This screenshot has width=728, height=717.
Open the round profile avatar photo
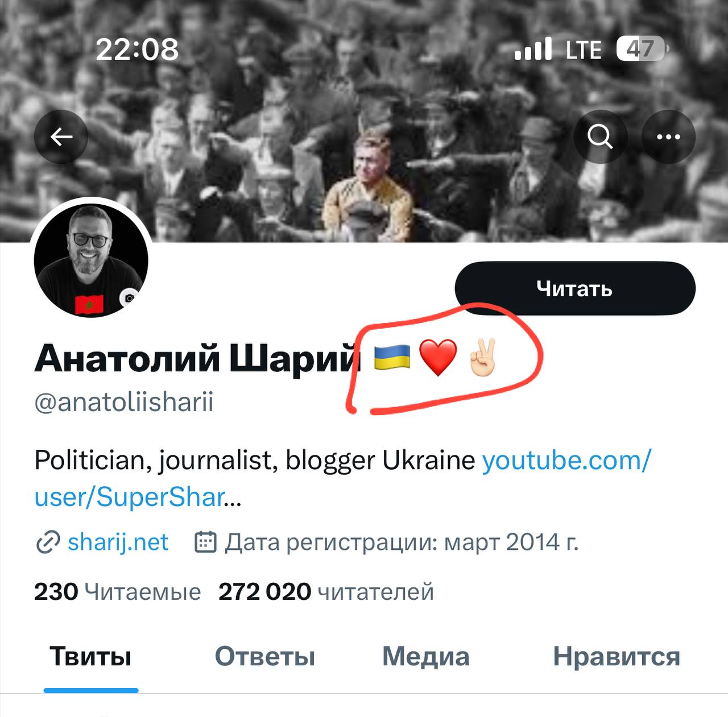pyautogui.click(x=91, y=261)
